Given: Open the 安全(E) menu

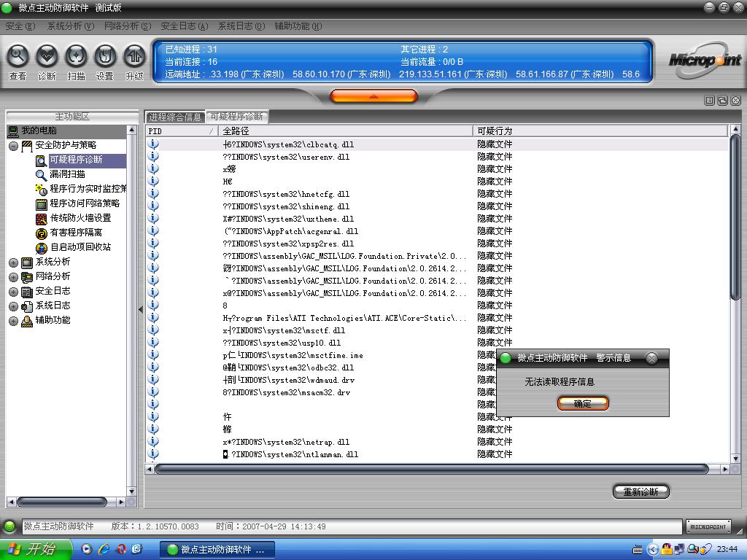Looking at the screenshot, I should (20, 26).
